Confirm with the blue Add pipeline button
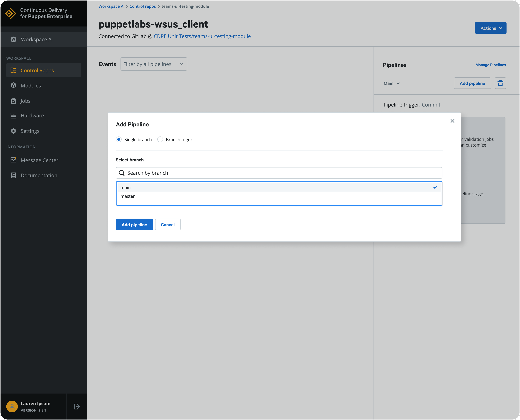This screenshot has width=520, height=420. (x=134, y=224)
